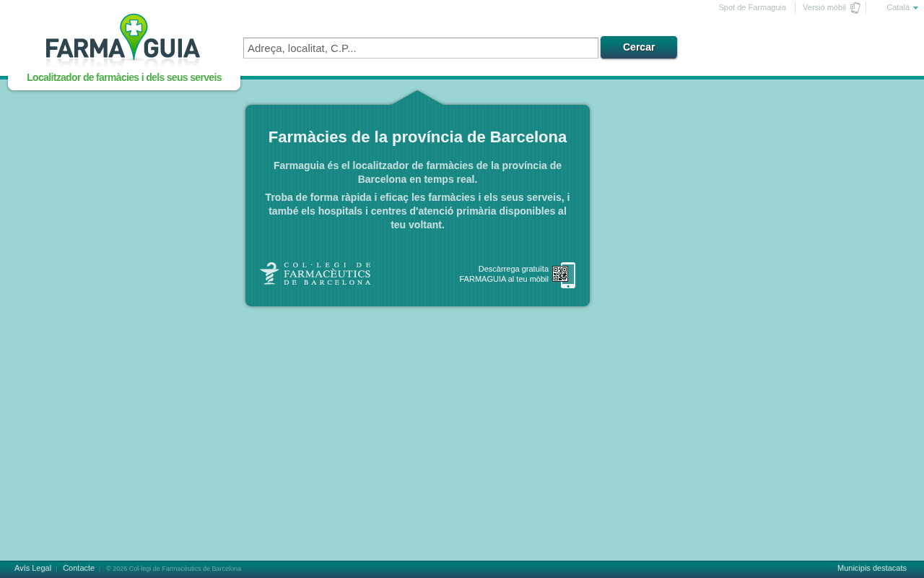Open the Contacte footer link
The width and height of the screenshot is (924, 578).
pyautogui.click(x=79, y=568)
